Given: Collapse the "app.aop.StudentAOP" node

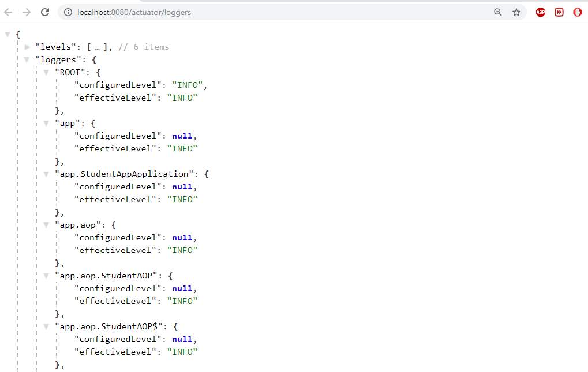Looking at the screenshot, I should 46,276.
